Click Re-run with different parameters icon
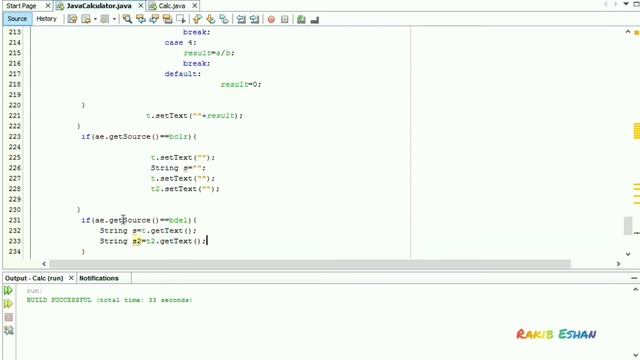Viewport: 640px width, 360px height. click(8, 304)
